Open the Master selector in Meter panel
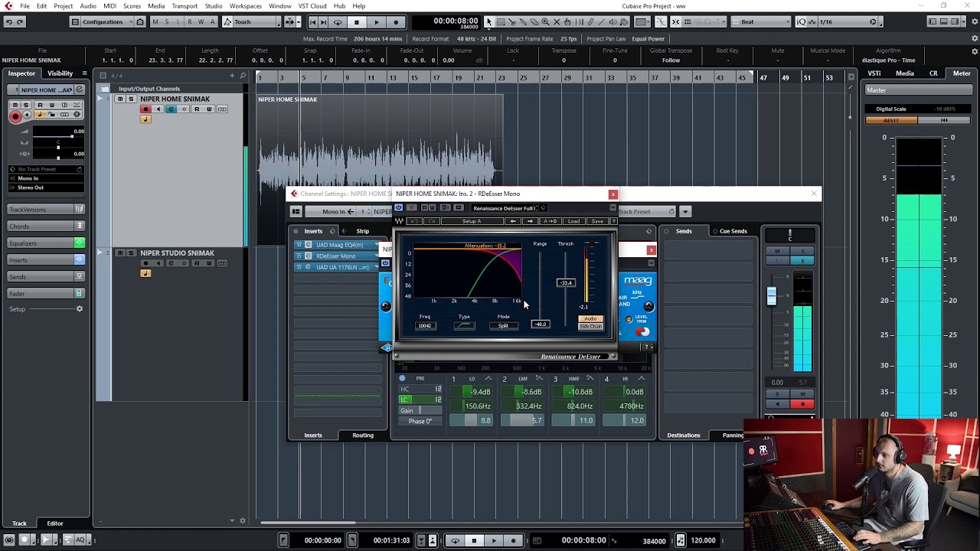 (x=918, y=90)
